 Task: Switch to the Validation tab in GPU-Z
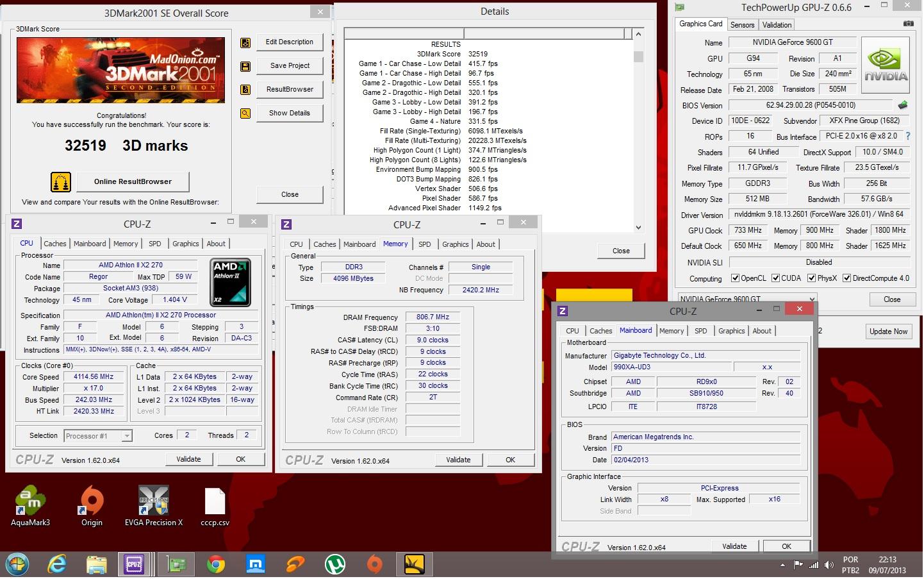point(777,25)
